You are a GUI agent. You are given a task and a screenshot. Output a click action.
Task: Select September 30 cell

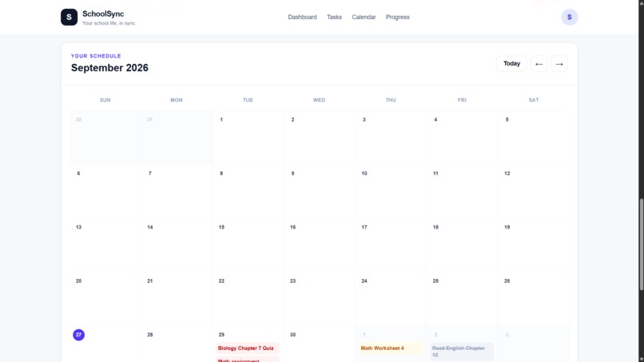tap(319, 344)
